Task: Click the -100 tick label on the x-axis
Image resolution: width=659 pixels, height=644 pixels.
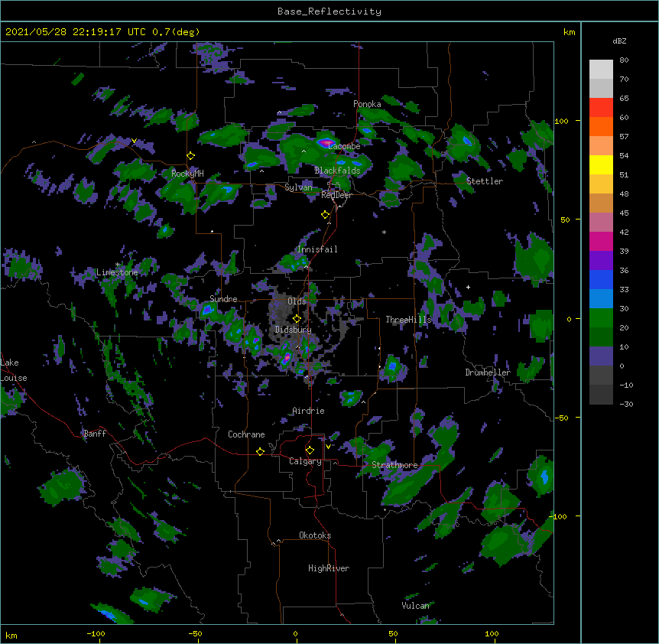Action: (x=96, y=633)
